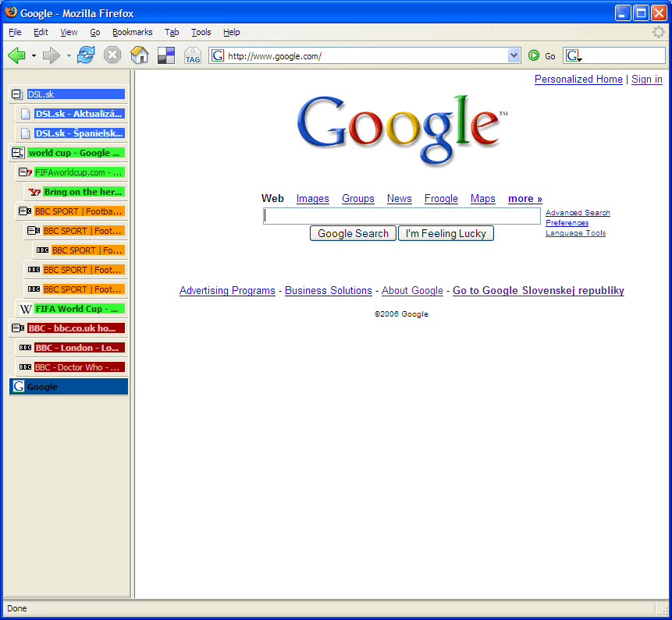Click the Google favicon in the address bar
Image resolution: width=672 pixels, height=620 pixels.
click(x=218, y=55)
